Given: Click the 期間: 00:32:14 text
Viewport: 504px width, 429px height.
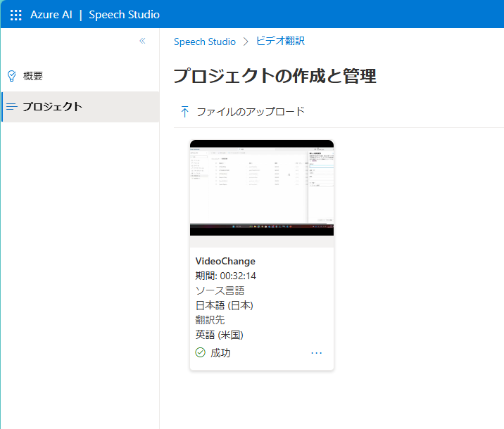Looking at the screenshot, I should [226, 276].
